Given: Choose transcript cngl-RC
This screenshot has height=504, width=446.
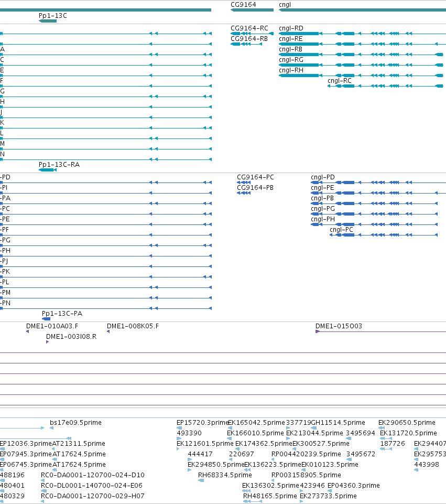Looking at the screenshot, I should (340, 81).
